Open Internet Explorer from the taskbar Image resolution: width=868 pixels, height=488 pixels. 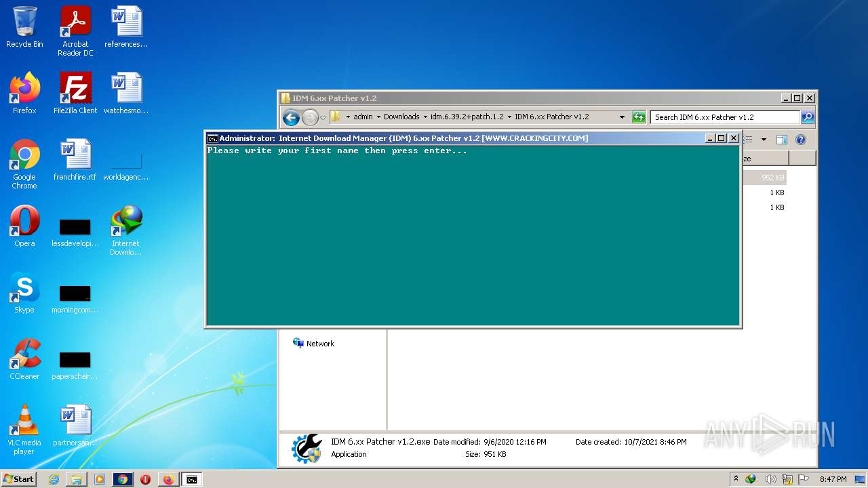click(54, 479)
